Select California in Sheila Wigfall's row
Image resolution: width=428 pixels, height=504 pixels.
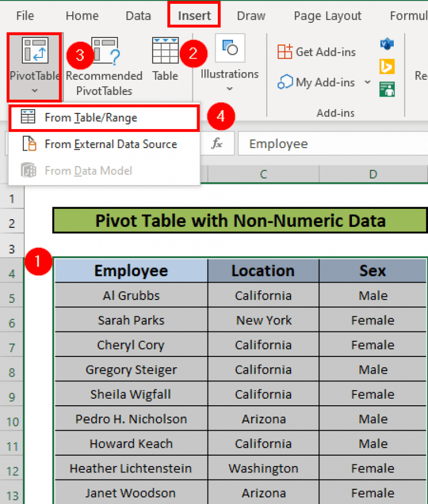click(x=263, y=394)
